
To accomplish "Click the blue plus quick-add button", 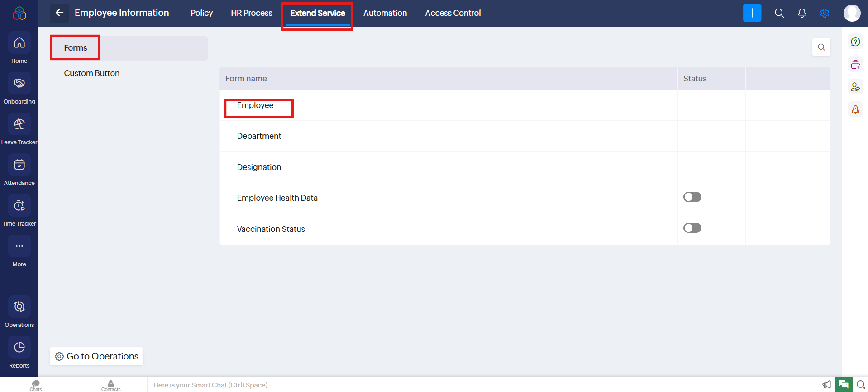I will point(752,13).
